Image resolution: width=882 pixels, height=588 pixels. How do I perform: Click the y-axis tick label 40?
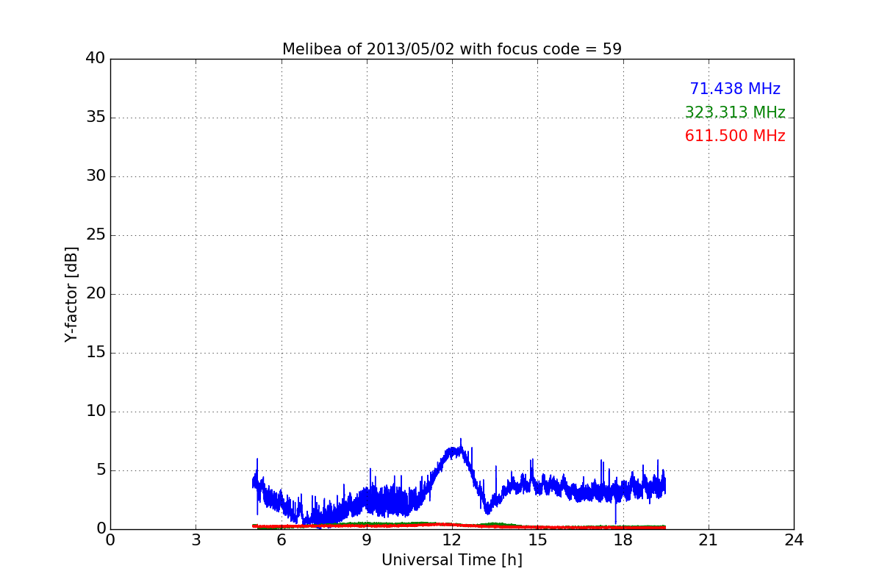pos(96,59)
